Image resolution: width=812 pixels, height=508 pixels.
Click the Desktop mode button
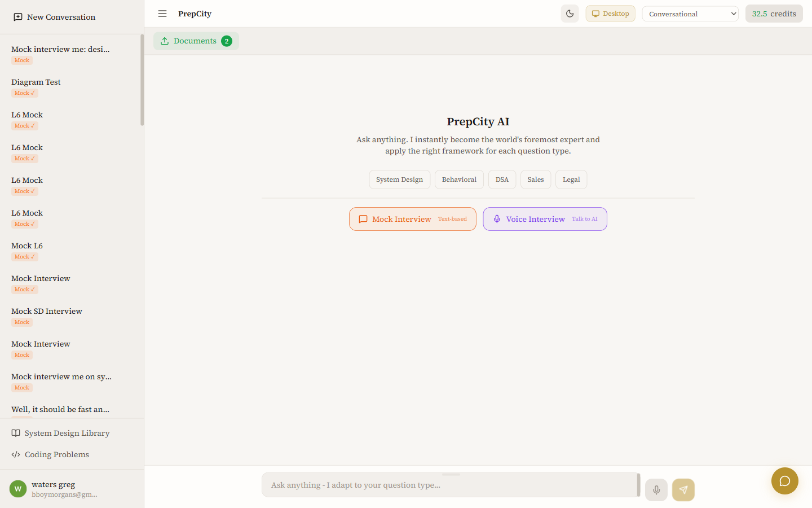pyautogui.click(x=610, y=14)
